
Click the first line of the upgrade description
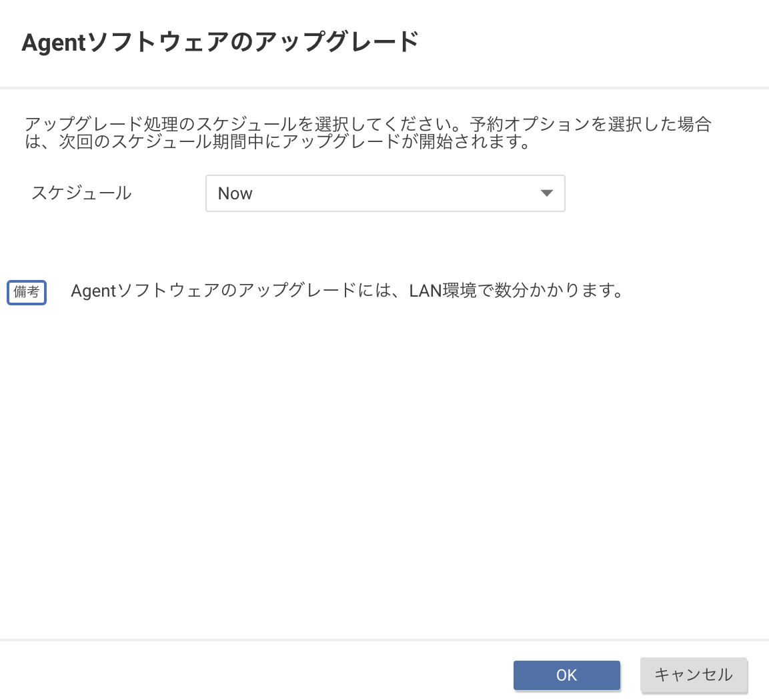tap(367, 124)
